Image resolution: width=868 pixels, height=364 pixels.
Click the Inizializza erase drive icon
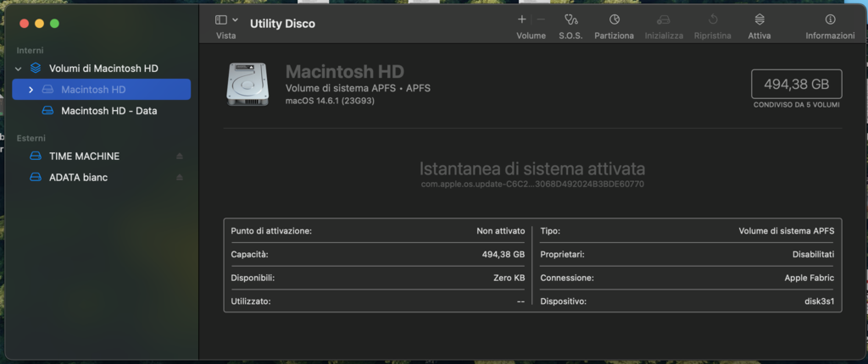point(663,20)
